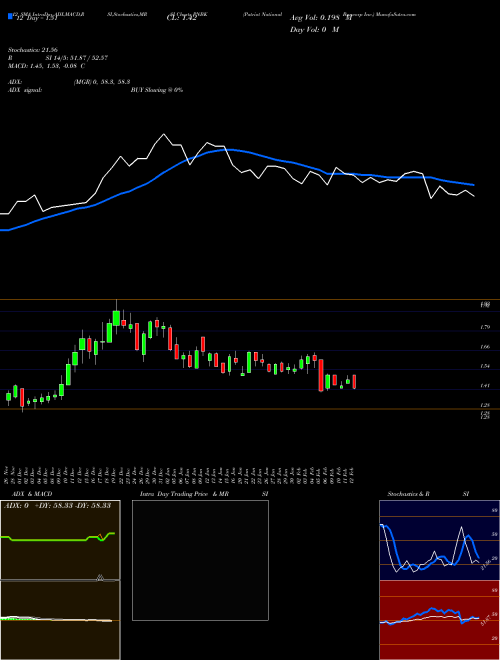Click the "Stochastics & R" panel title
This screenshot has height=660, width=500.
point(409,494)
